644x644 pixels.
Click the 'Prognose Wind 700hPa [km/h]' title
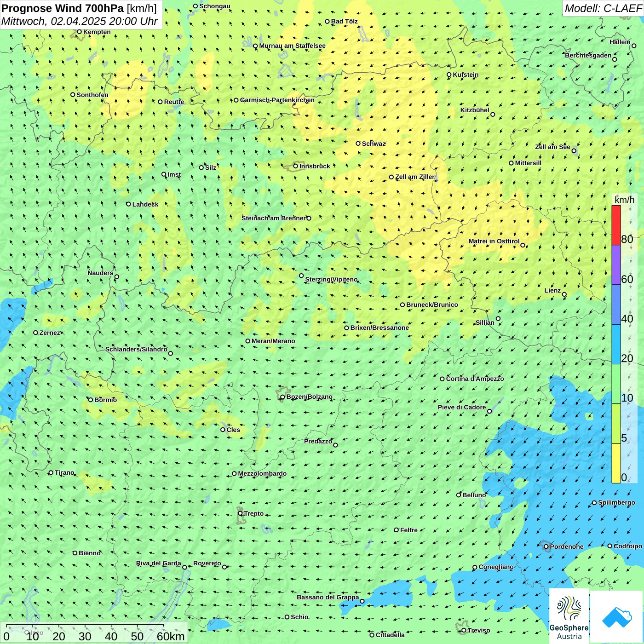click(x=79, y=8)
